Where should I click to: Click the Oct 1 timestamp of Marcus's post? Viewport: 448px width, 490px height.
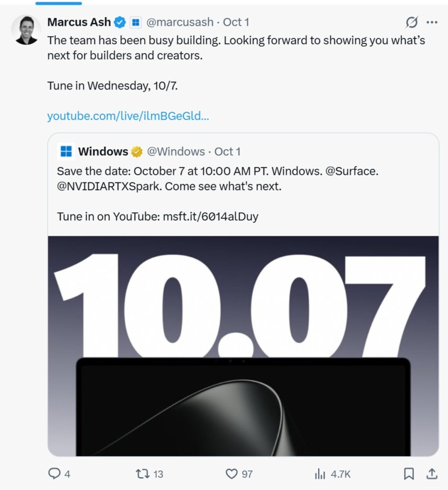[236, 22]
